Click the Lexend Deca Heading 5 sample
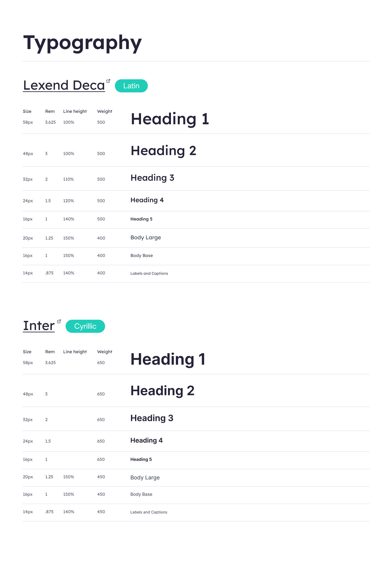The height and width of the screenshot is (565, 392). point(141,219)
